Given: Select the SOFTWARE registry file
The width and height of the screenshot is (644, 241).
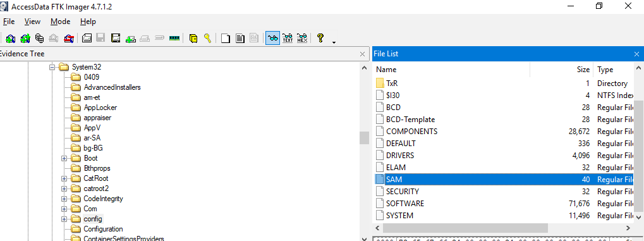Looking at the screenshot, I should click(405, 204).
